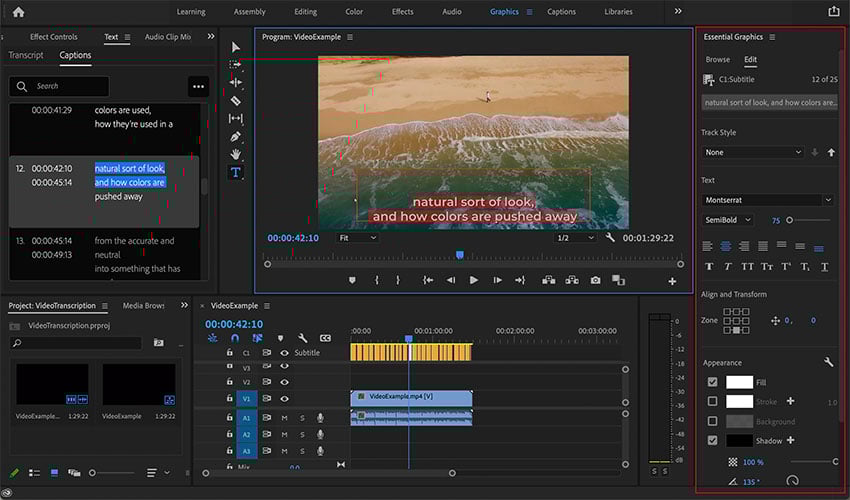850x500 pixels.
Task: Switch to the Browse tab in Essential Graphics
Action: click(717, 60)
